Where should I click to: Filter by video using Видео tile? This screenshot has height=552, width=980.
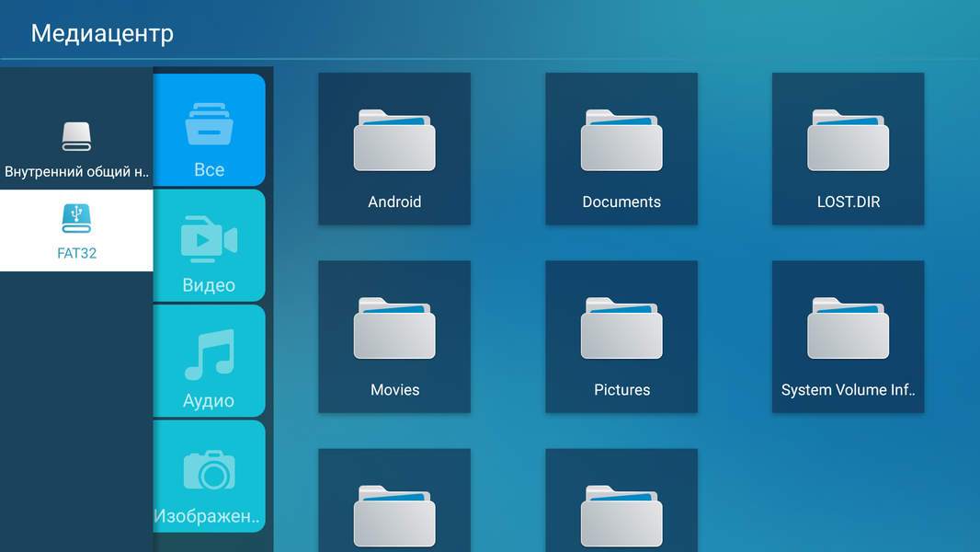tap(209, 246)
